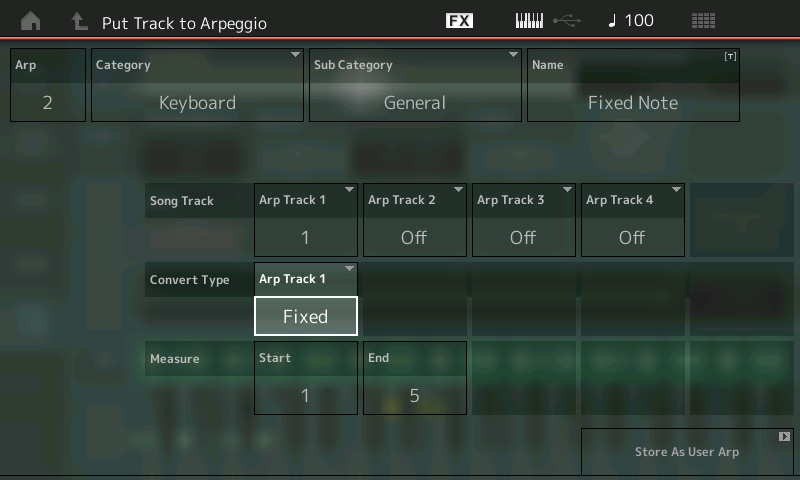The image size is (800, 480).
Task: Click the Store As User Arp button
Action: pos(687,452)
